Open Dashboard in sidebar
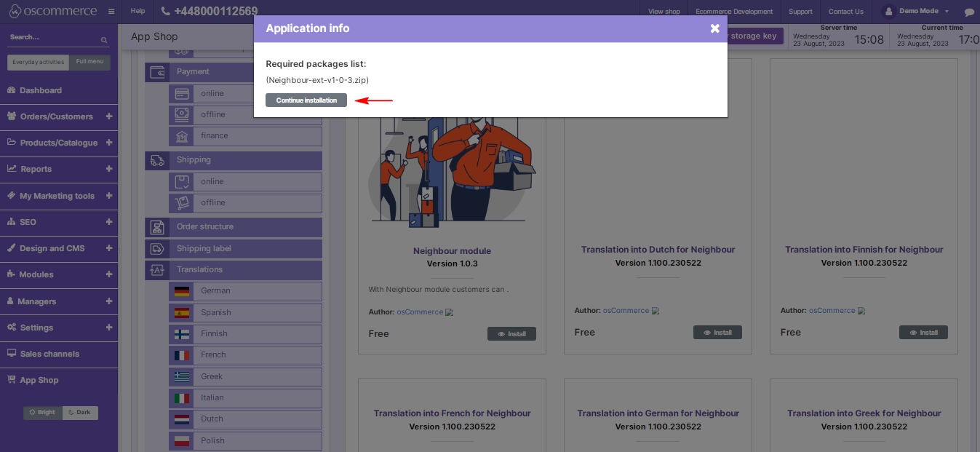The width and height of the screenshot is (980, 452). [41, 90]
